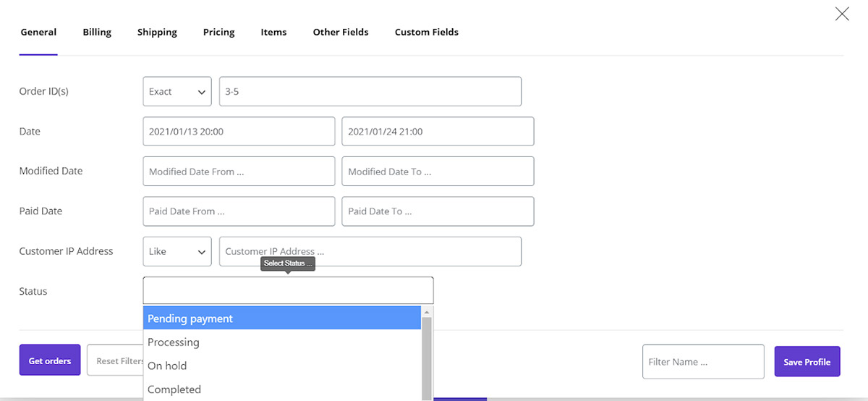This screenshot has height=401, width=868.
Task: Click the Reset Filters button
Action: click(x=116, y=360)
